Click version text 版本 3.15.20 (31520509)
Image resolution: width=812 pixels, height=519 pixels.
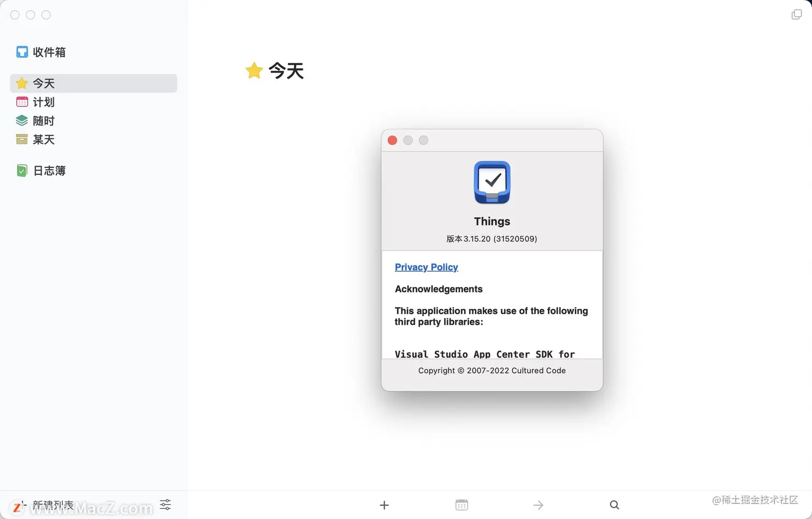(492, 239)
